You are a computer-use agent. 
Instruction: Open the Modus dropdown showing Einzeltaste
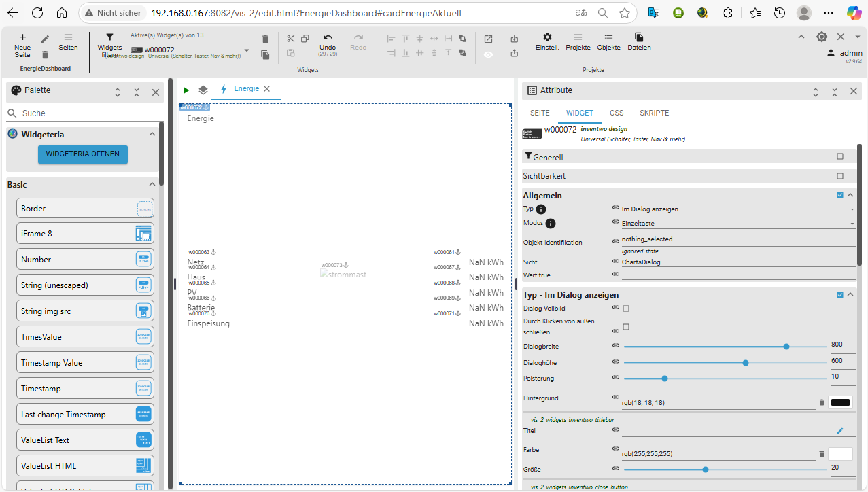(737, 223)
